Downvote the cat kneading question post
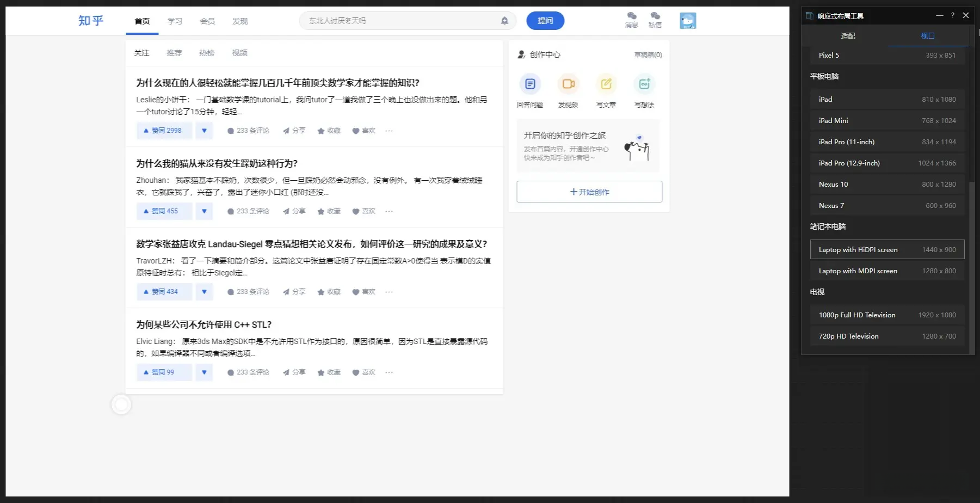The image size is (980, 503). [x=204, y=211]
